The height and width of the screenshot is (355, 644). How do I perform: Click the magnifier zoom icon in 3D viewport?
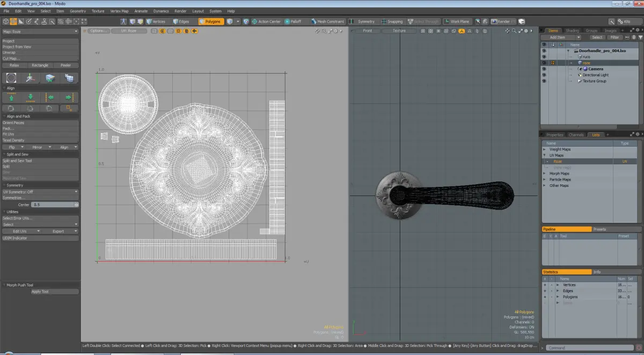tap(514, 31)
